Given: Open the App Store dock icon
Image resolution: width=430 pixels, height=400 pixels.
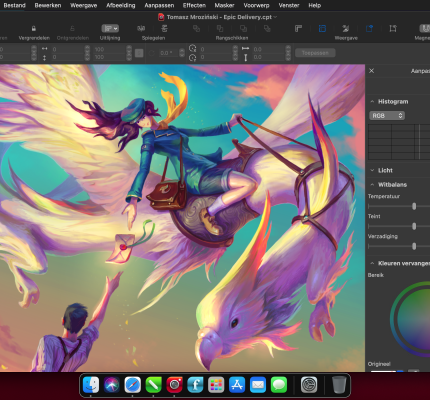Looking at the screenshot, I should [x=237, y=385].
